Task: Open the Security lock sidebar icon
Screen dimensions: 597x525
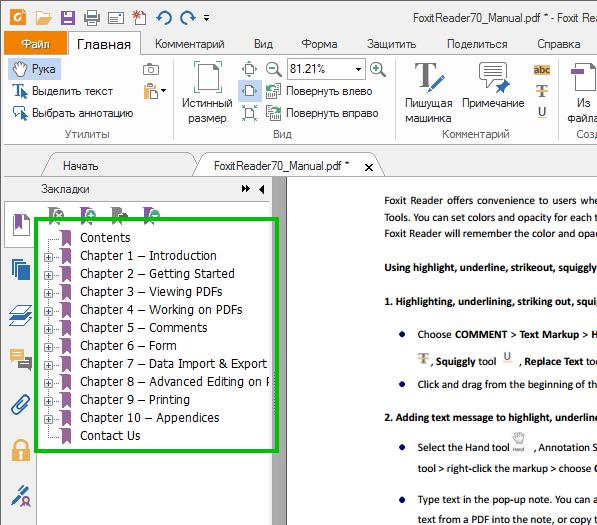Action: [x=21, y=451]
